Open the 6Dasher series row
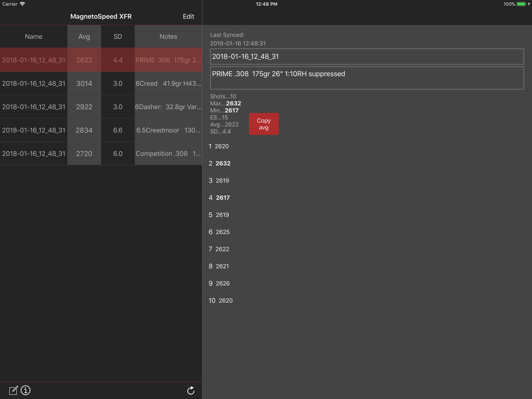Image resolution: width=532 pixels, height=399 pixels. tap(101, 107)
